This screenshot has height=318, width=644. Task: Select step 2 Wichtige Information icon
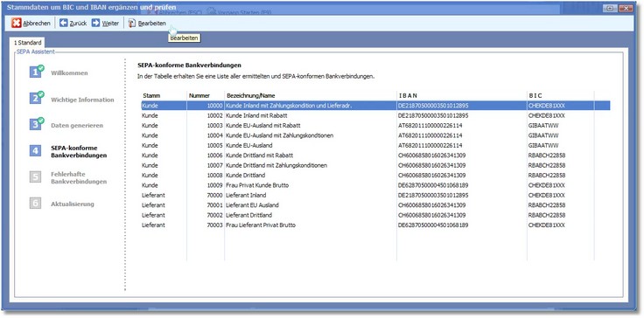[x=36, y=98]
